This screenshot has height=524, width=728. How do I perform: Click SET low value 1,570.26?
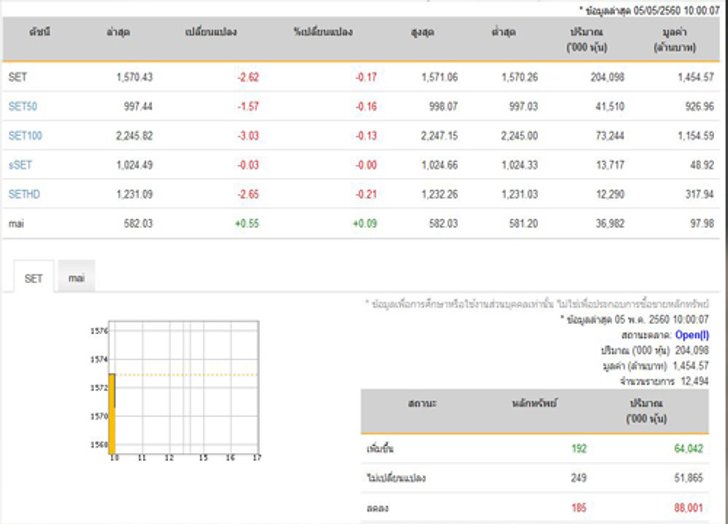[520, 77]
